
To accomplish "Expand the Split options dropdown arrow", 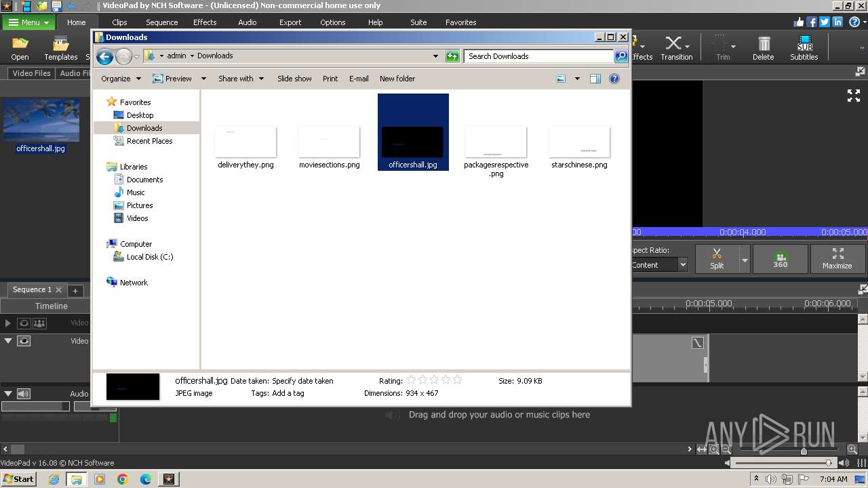I will pyautogui.click(x=745, y=259).
